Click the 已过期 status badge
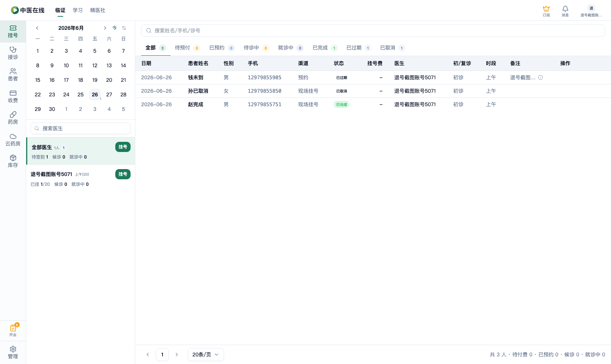 [x=342, y=77]
